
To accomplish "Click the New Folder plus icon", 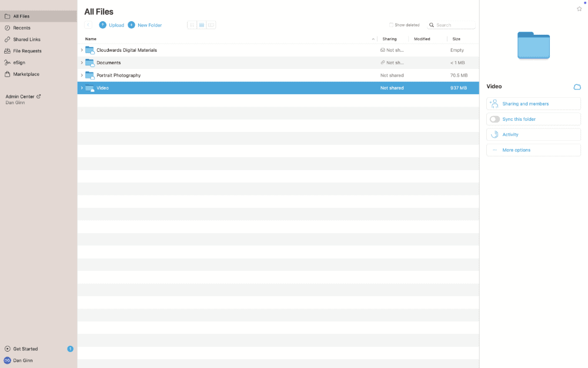I will (131, 25).
